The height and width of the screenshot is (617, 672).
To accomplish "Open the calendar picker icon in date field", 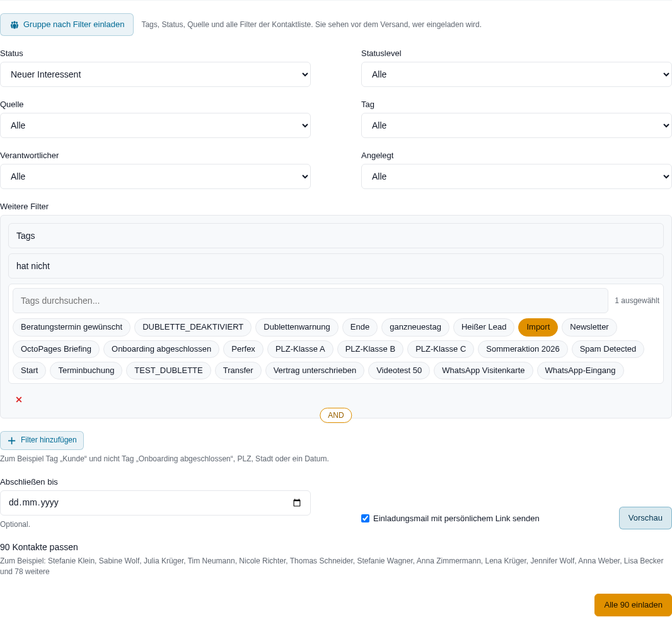I will tap(296, 502).
